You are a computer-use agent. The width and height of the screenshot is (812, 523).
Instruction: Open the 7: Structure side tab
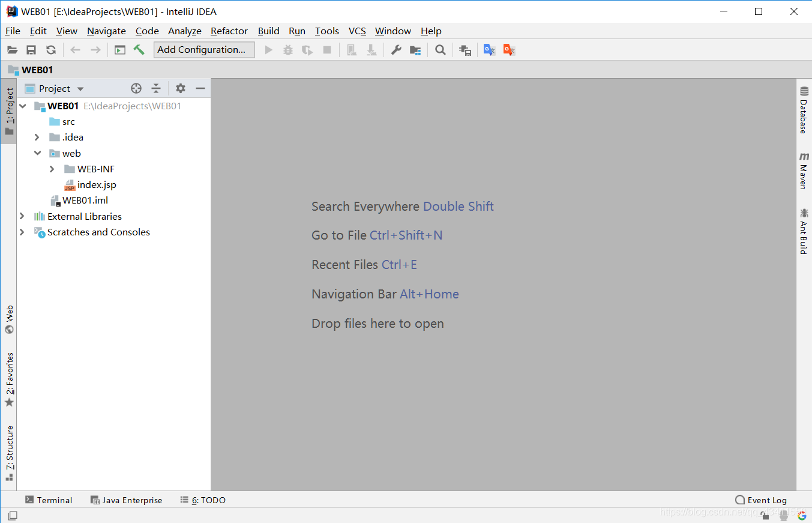tap(9, 453)
